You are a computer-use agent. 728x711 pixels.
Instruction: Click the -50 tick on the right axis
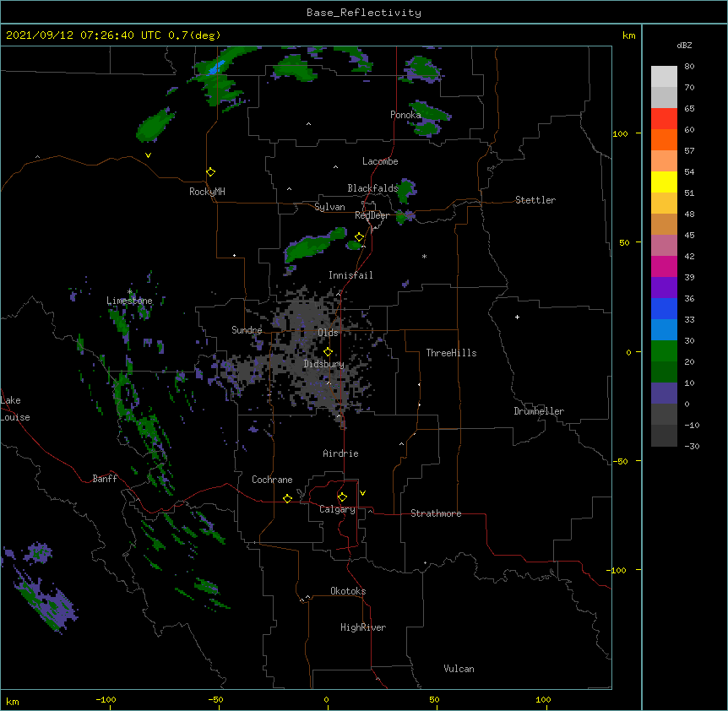click(x=620, y=461)
